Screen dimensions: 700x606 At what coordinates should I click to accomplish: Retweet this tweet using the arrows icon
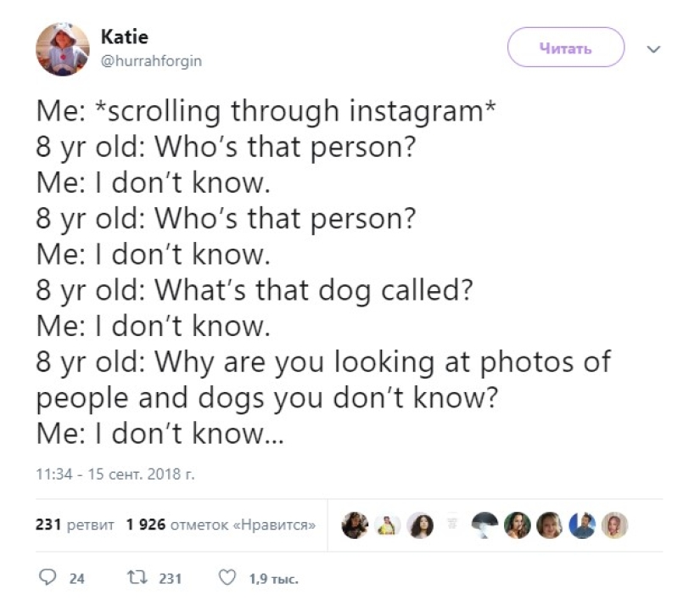(x=135, y=578)
